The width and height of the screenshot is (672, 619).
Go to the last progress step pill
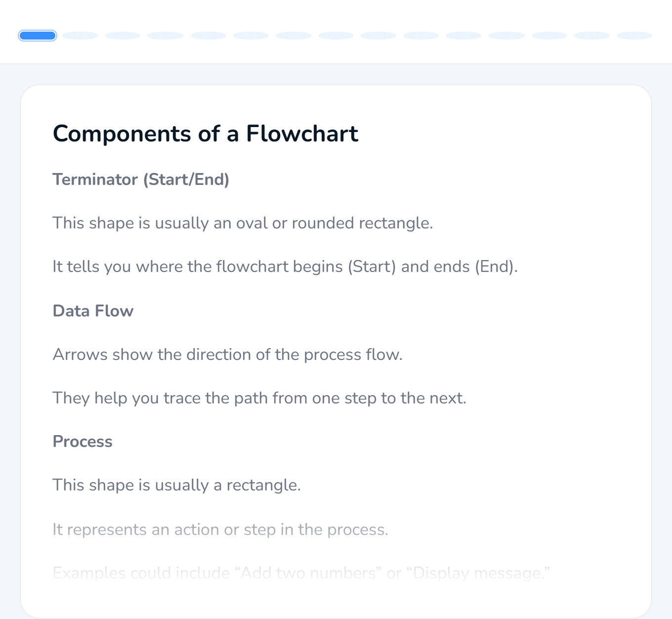tap(634, 36)
